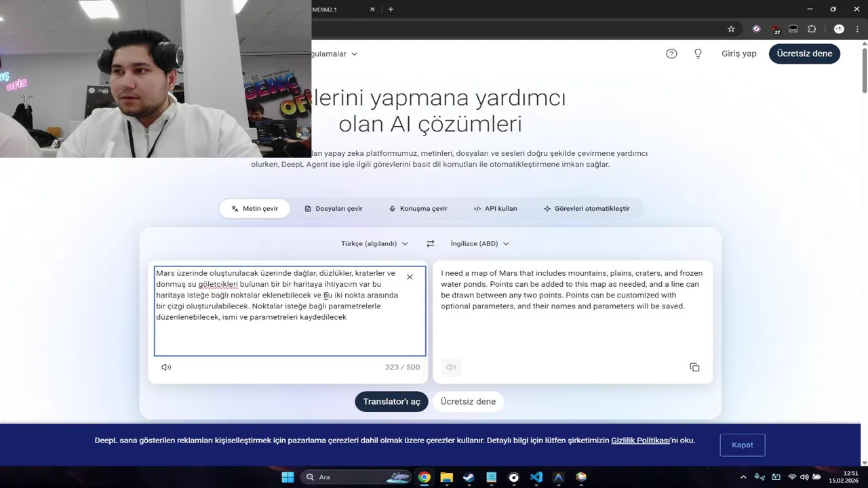Screen dimensions: 868x488
Task: Click the Windows search box Ara
Action: click(x=355, y=476)
